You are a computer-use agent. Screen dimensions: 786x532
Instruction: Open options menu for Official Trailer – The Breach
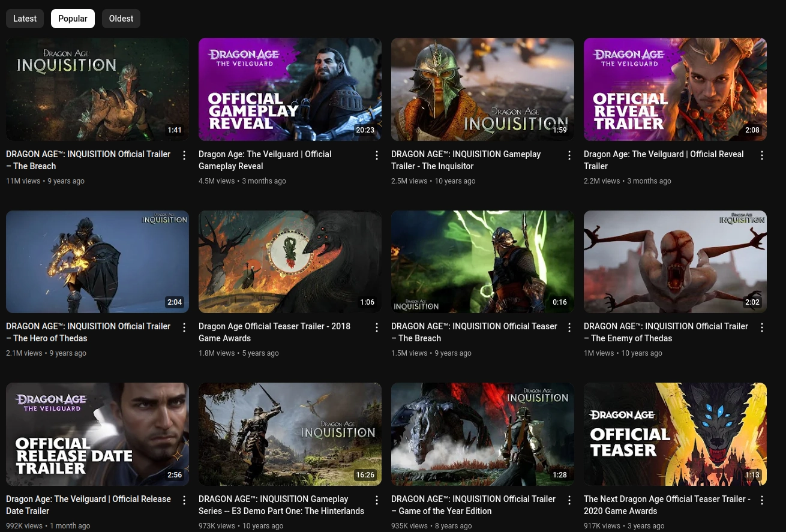point(184,155)
